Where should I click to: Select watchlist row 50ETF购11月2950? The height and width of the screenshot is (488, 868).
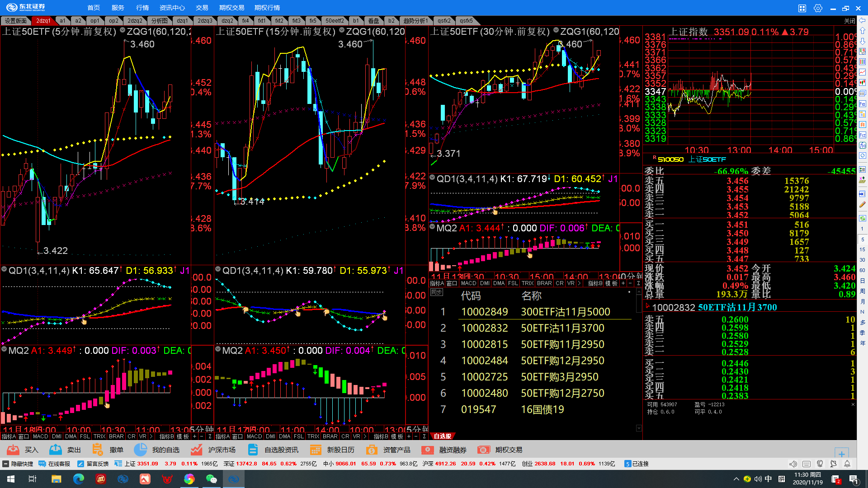562,344
